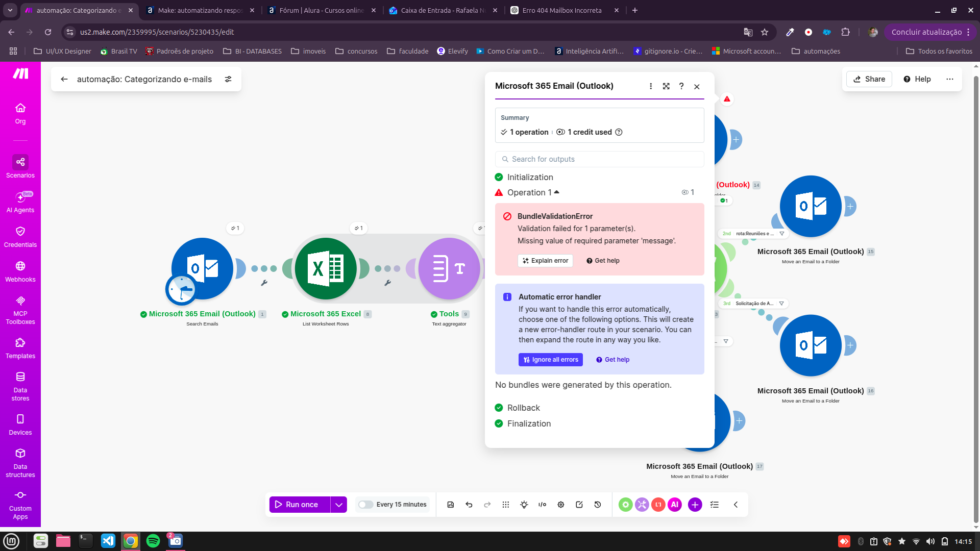Viewport: 980px width, 551px height.
Task: Open the 2nd route filter label
Action: 753,234
